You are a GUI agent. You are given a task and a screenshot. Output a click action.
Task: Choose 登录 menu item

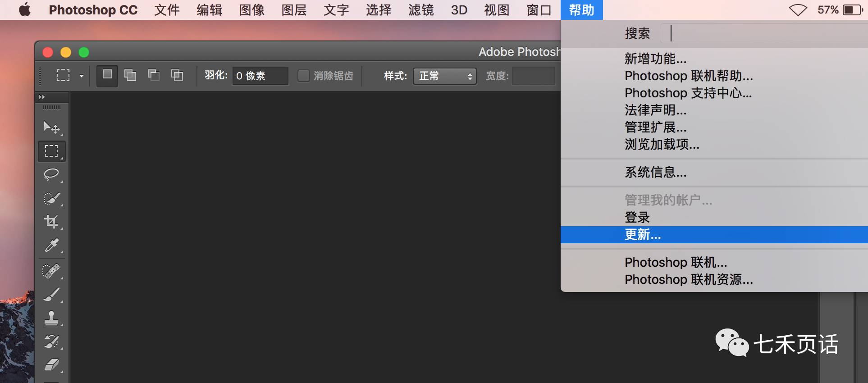coord(714,217)
